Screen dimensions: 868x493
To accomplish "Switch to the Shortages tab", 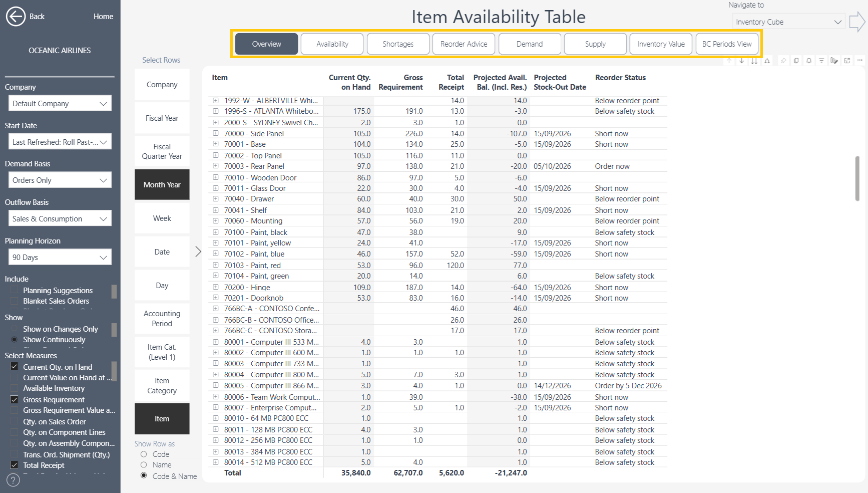I will [398, 44].
